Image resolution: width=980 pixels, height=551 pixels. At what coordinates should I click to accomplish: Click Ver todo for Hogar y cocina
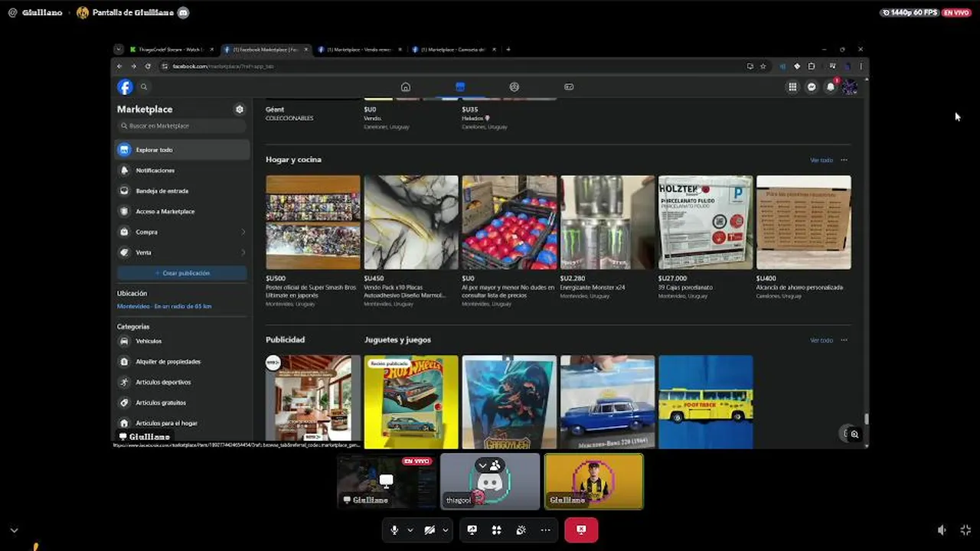click(x=821, y=160)
